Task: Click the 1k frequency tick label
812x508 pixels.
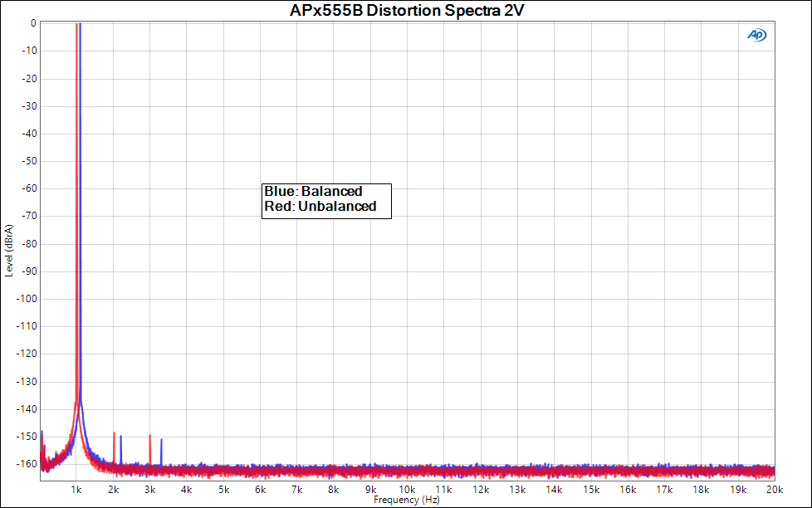Action: click(76, 490)
